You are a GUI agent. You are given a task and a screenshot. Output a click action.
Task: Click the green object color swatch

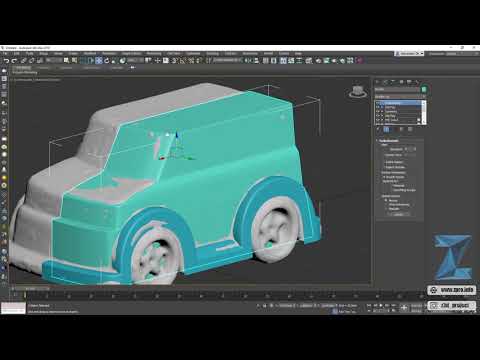(424, 89)
